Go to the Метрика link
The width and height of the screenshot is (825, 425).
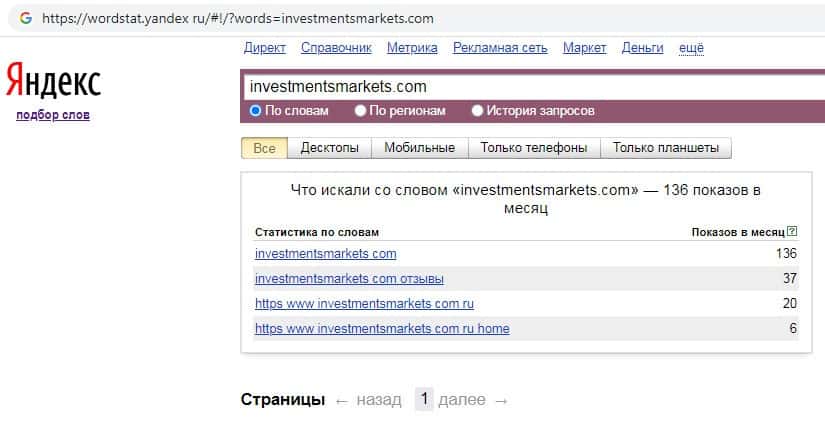[412, 47]
